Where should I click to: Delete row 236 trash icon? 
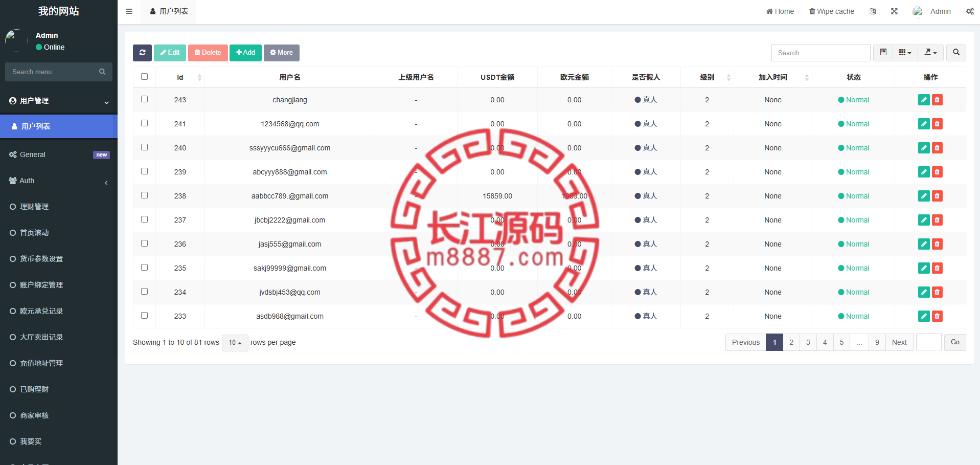937,244
